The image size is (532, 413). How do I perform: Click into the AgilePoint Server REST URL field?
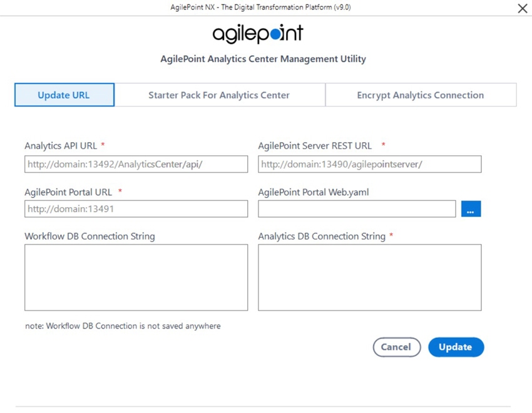coord(369,164)
